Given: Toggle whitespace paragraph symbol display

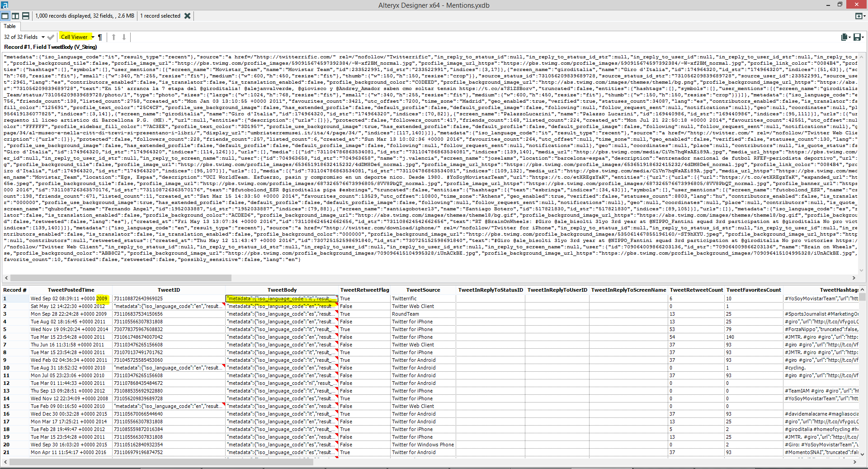Looking at the screenshot, I should click(100, 37).
